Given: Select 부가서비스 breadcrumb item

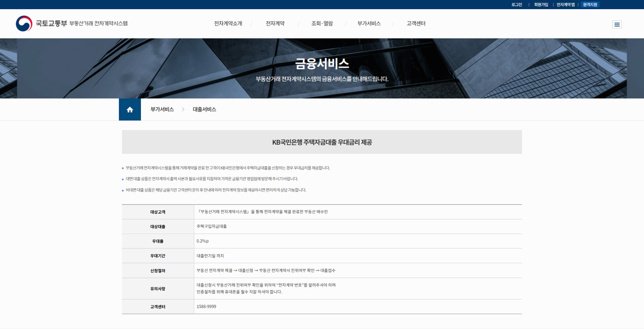Looking at the screenshot, I should click(x=162, y=109).
